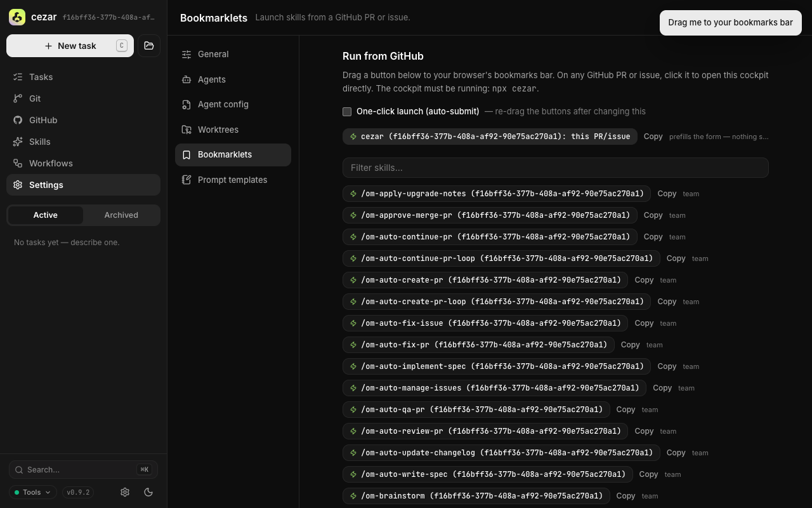
Task: Toggle dark mode with the moon icon
Action: [148, 492]
